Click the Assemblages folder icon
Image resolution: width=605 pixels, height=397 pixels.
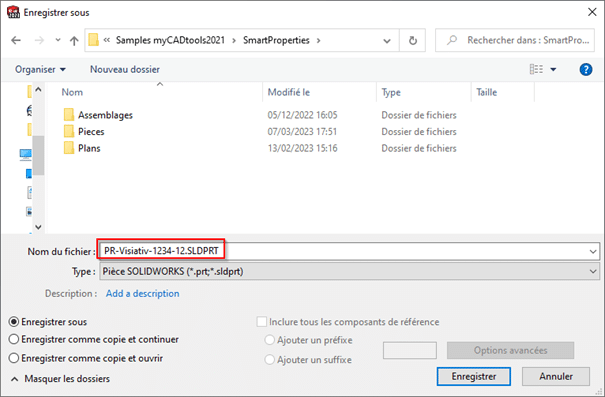(69, 115)
